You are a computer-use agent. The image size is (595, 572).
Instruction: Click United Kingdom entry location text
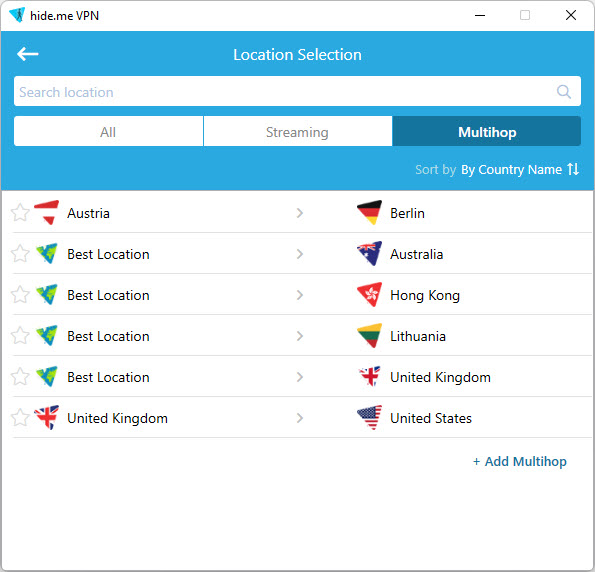tap(117, 418)
